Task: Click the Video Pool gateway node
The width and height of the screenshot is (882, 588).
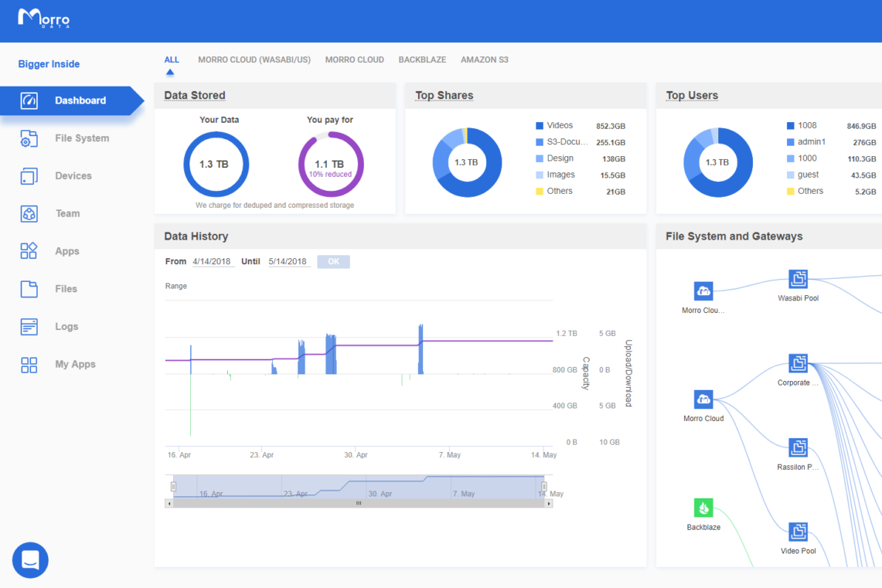Action: [798, 532]
